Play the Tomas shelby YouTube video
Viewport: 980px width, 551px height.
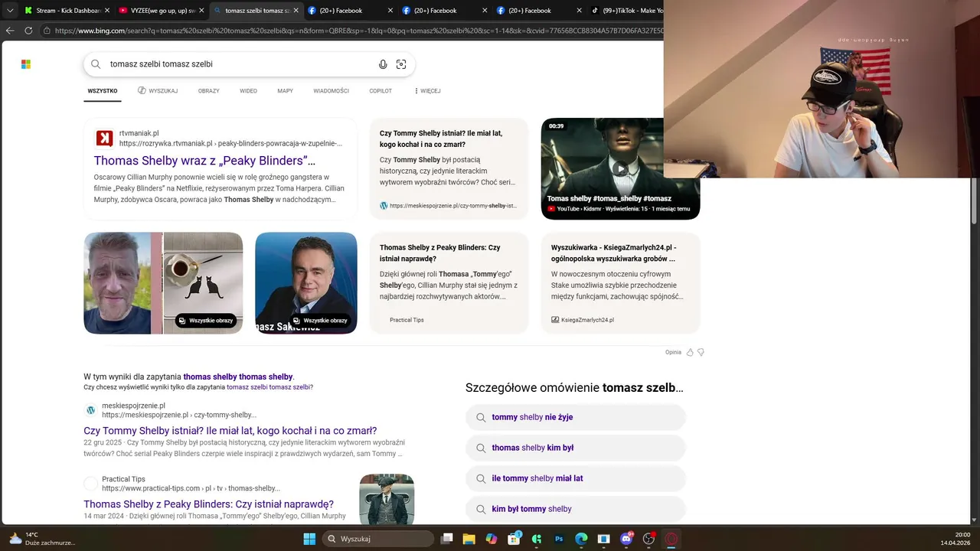coord(620,168)
